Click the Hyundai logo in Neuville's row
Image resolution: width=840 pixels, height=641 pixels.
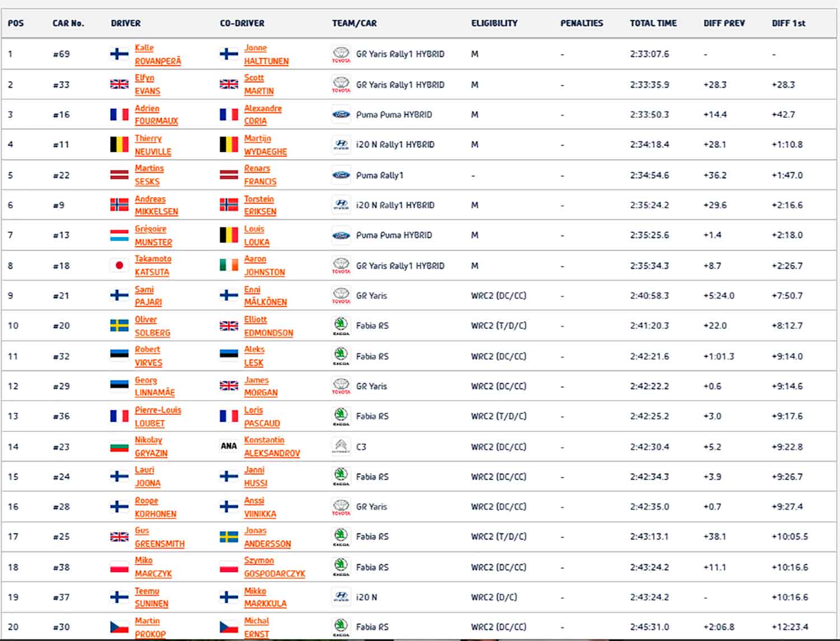pyautogui.click(x=341, y=145)
